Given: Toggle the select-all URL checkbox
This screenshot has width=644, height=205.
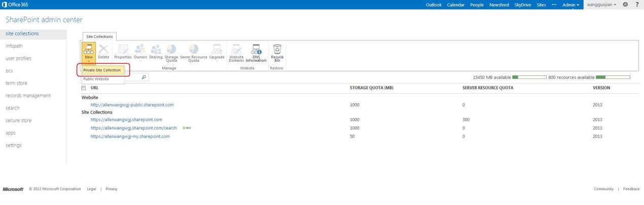Looking at the screenshot, I should tap(84, 88).
